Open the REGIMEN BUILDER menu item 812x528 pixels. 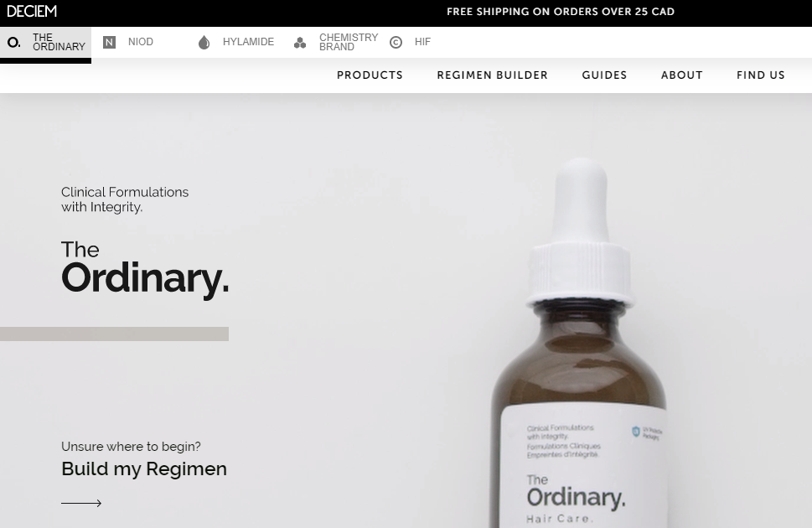point(493,75)
